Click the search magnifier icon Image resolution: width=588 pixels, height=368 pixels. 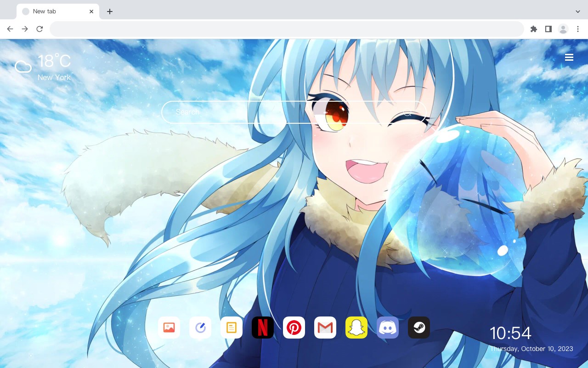point(408,112)
